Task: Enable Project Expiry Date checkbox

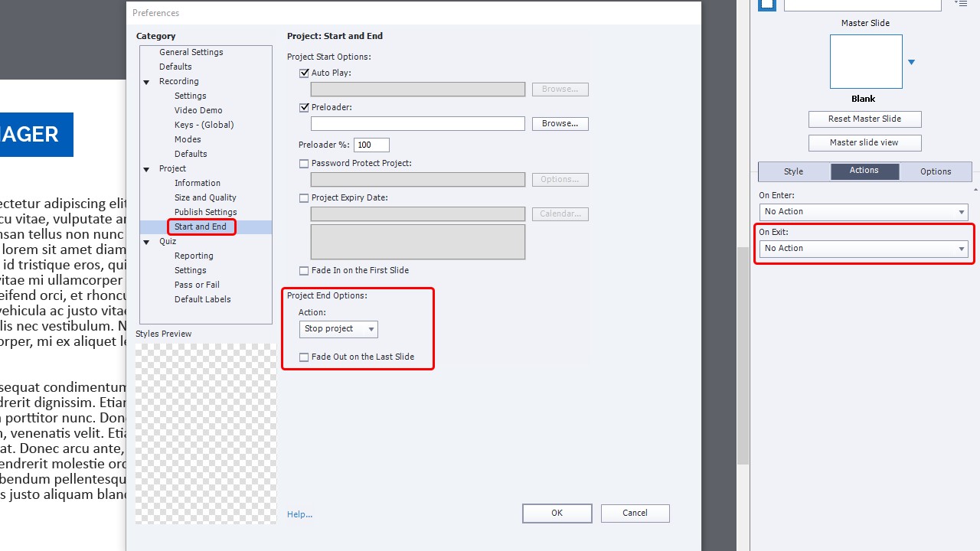Action: tap(304, 197)
